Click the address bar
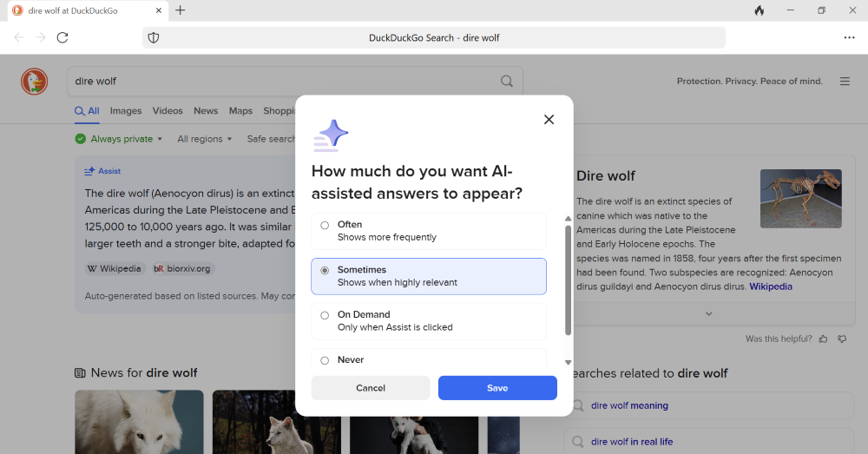The image size is (868, 454). (434, 37)
